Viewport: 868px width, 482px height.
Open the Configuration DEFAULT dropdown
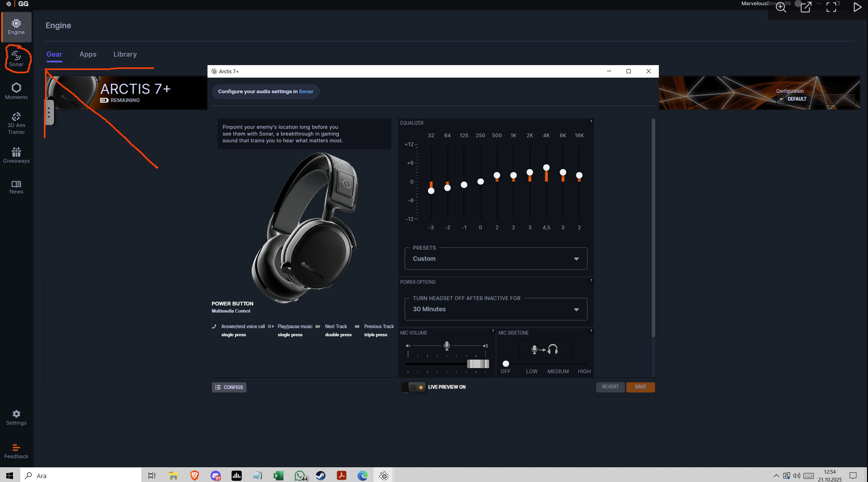click(x=816, y=99)
